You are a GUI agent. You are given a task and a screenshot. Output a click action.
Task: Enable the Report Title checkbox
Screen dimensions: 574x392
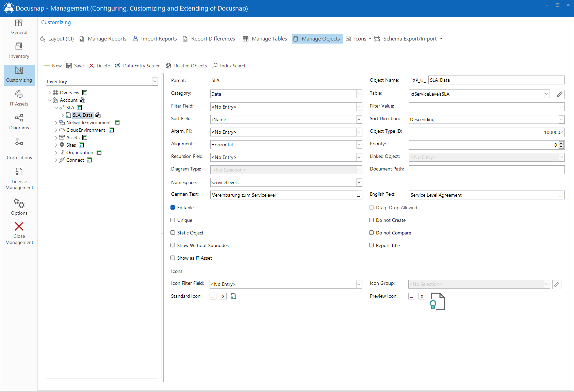pos(372,245)
